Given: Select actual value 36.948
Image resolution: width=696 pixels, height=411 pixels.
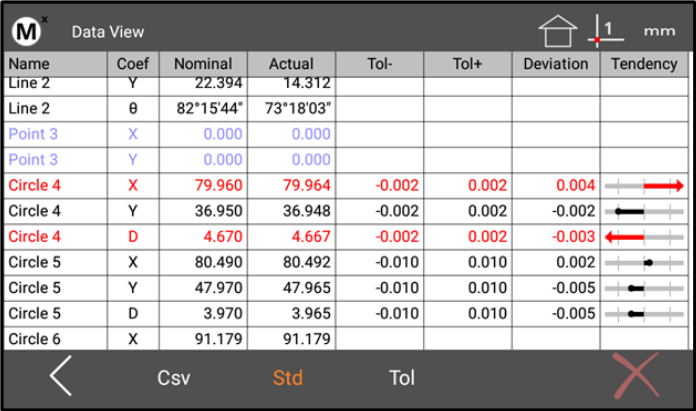Looking at the screenshot, I should pyautogui.click(x=307, y=211).
